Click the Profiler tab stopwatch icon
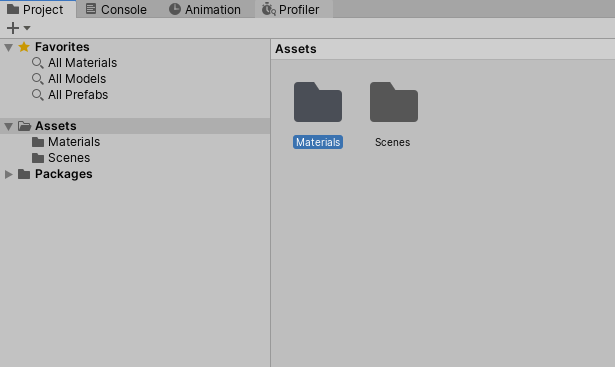 pyautogui.click(x=269, y=9)
